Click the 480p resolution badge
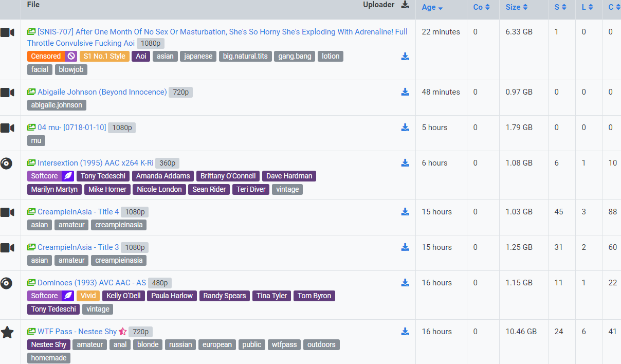The height and width of the screenshot is (364, 621). [x=160, y=283]
